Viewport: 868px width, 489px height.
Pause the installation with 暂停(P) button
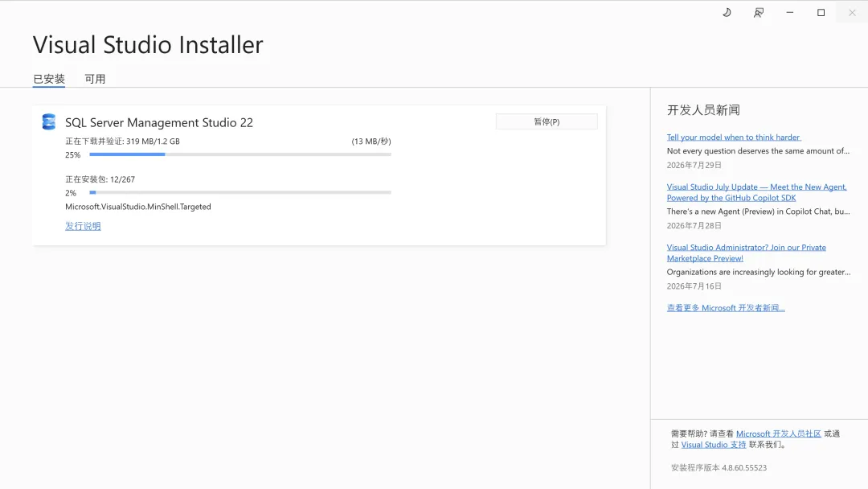click(547, 121)
